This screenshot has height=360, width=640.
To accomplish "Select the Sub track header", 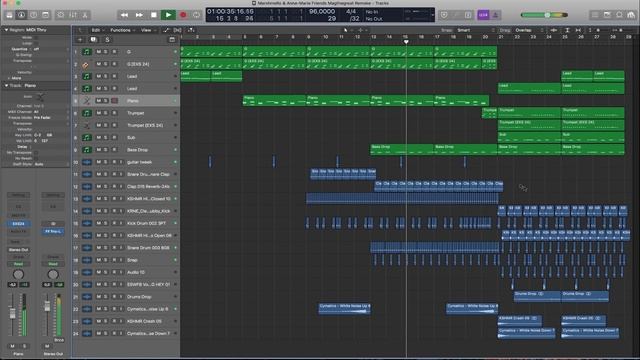I will pyautogui.click(x=127, y=138).
